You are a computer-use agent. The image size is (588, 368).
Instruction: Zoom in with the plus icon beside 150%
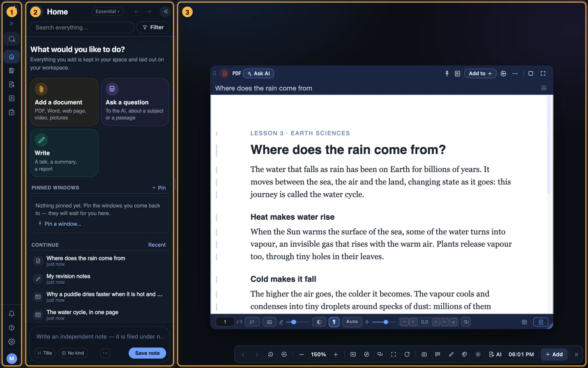click(x=336, y=354)
